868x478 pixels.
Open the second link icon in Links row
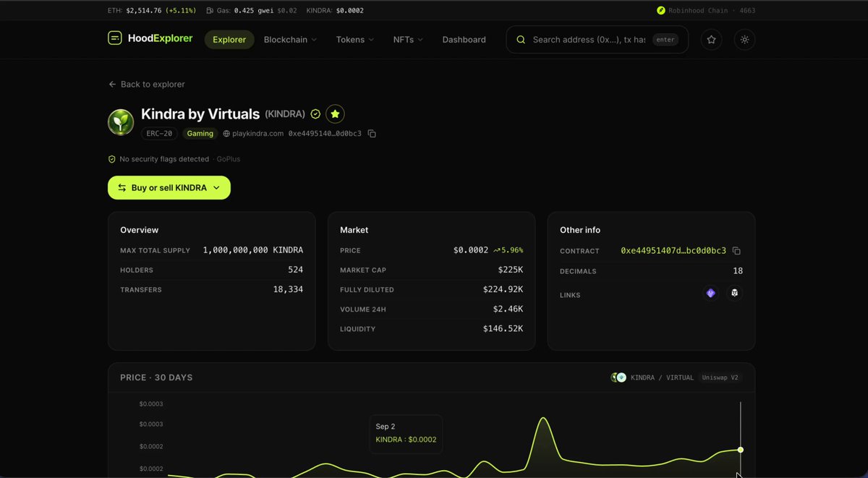coord(734,293)
